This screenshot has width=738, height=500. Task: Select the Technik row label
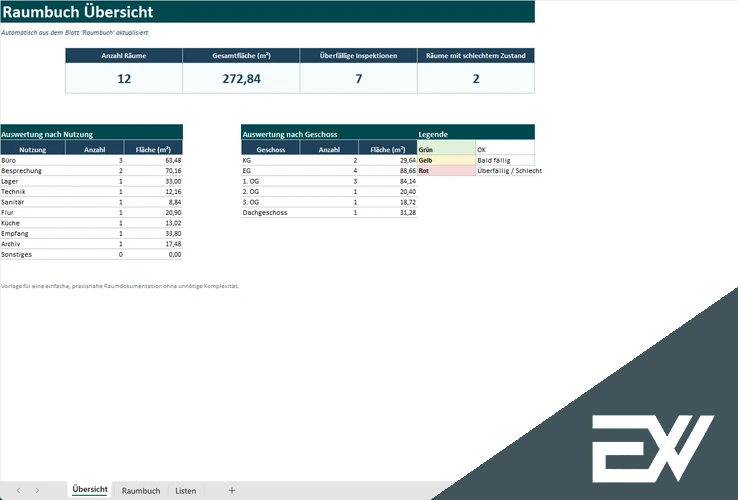click(32, 191)
